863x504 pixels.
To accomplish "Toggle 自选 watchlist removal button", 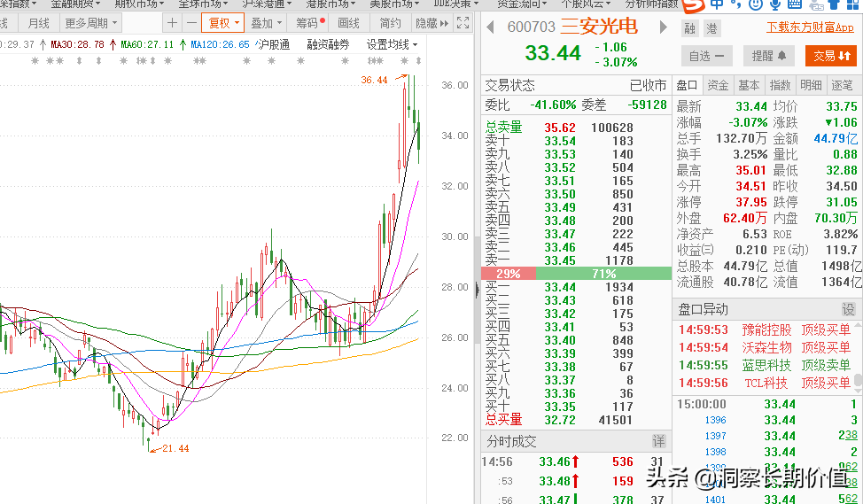I will point(707,56).
